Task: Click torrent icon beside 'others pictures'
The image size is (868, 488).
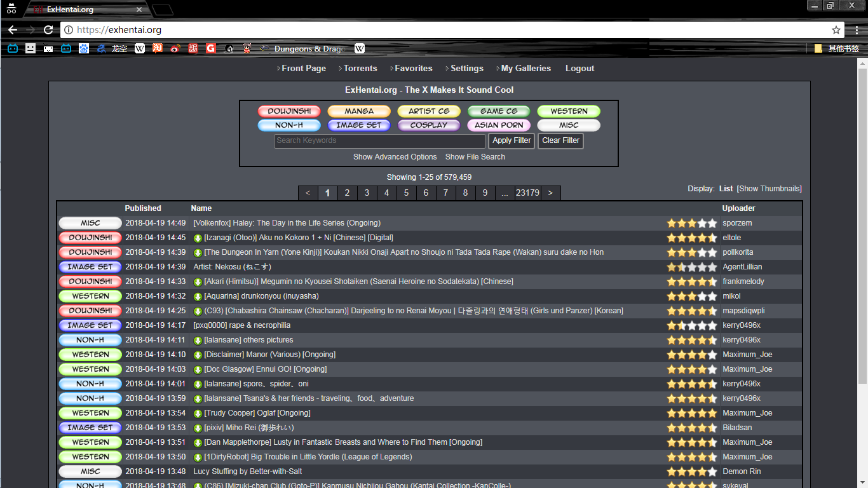Action: (x=198, y=341)
